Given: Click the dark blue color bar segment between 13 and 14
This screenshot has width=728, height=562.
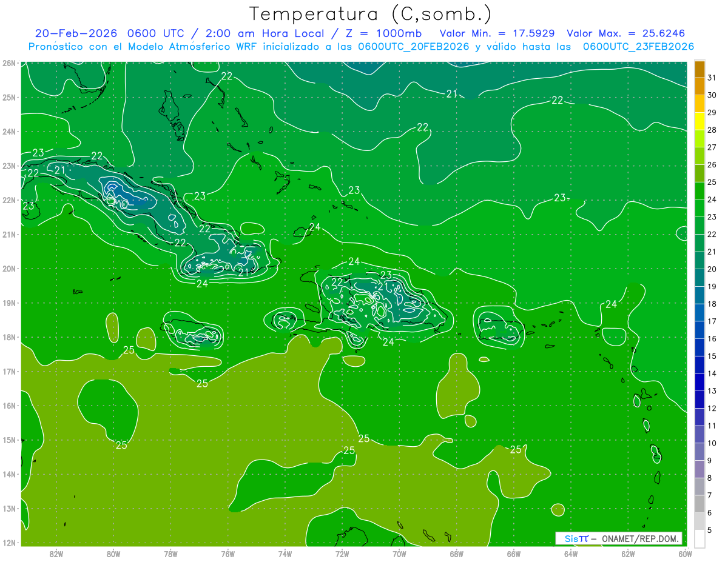Looking at the screenshot, I should point(699,382).
